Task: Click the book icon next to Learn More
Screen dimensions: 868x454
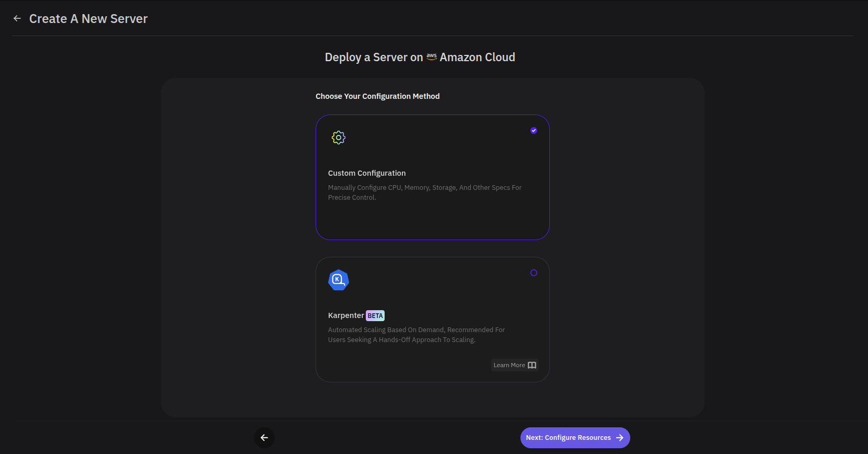Action: point(532,365)
